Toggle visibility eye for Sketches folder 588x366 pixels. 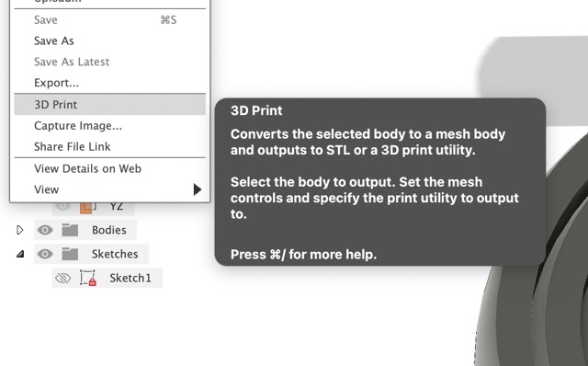(x=45, y=254)
